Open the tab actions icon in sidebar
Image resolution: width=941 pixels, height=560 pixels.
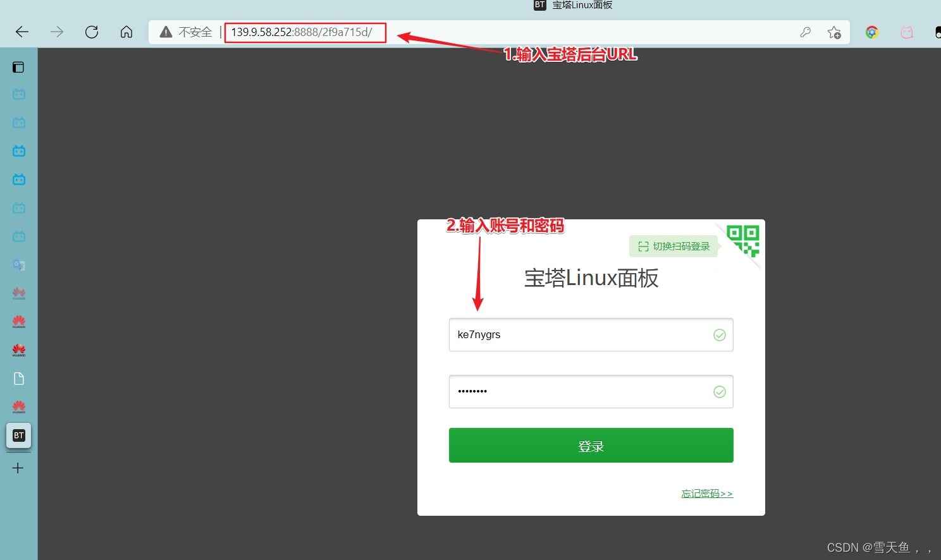pos(18,67)
